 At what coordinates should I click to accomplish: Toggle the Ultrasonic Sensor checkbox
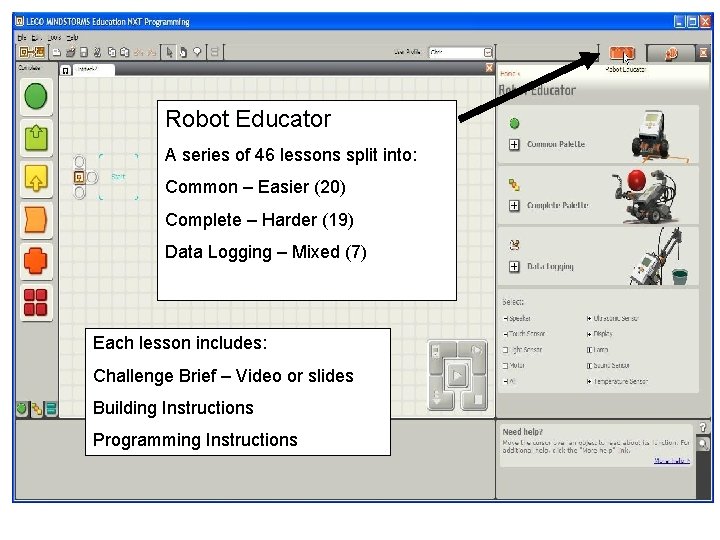point(589,318)
